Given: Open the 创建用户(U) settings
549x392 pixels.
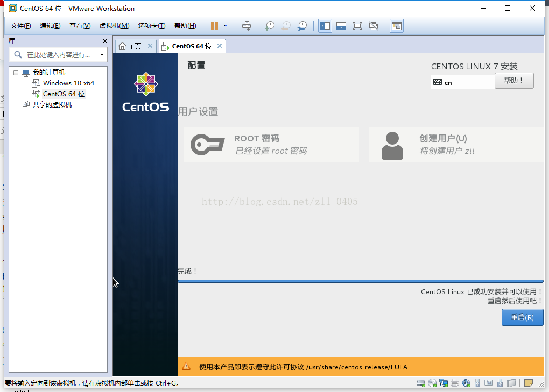Looking at the screenshot, I should click(x=455, y=145).
